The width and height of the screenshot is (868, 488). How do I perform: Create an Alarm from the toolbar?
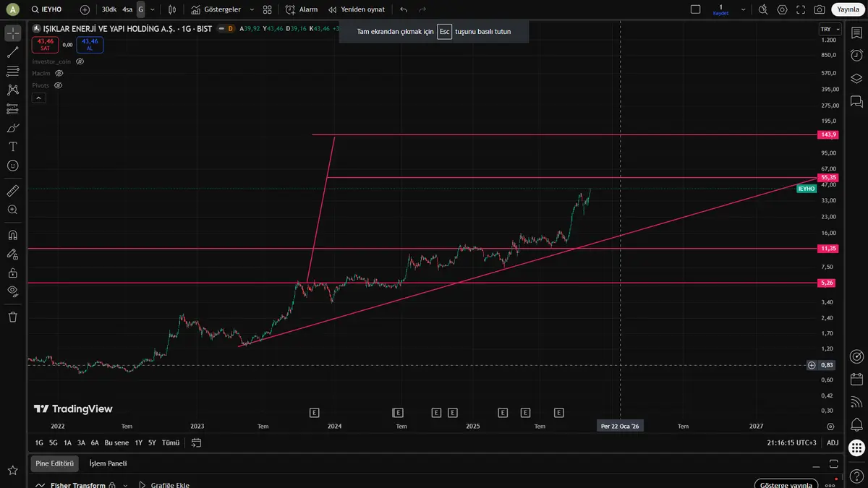click(302, 9)
